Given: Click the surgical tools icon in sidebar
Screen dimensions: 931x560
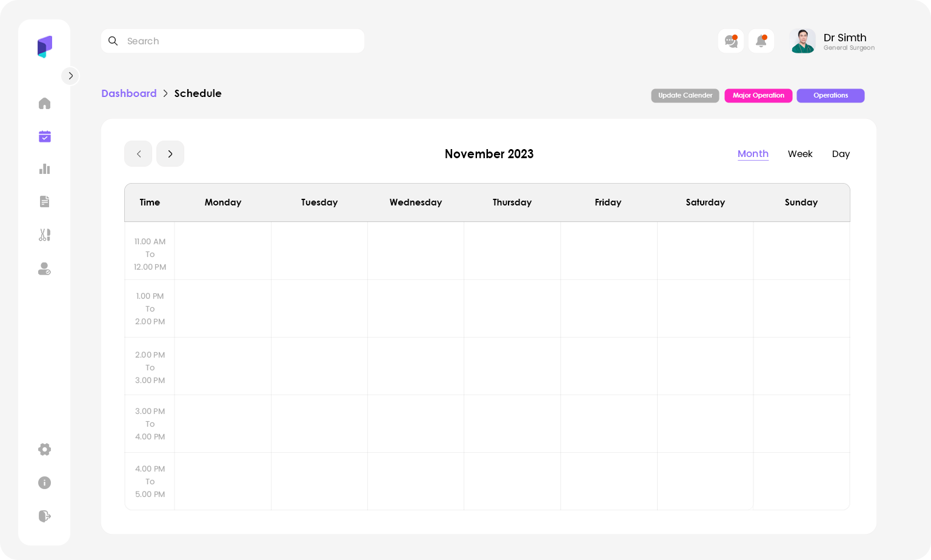Looking at the screenshot, I should tap(44, 235).
